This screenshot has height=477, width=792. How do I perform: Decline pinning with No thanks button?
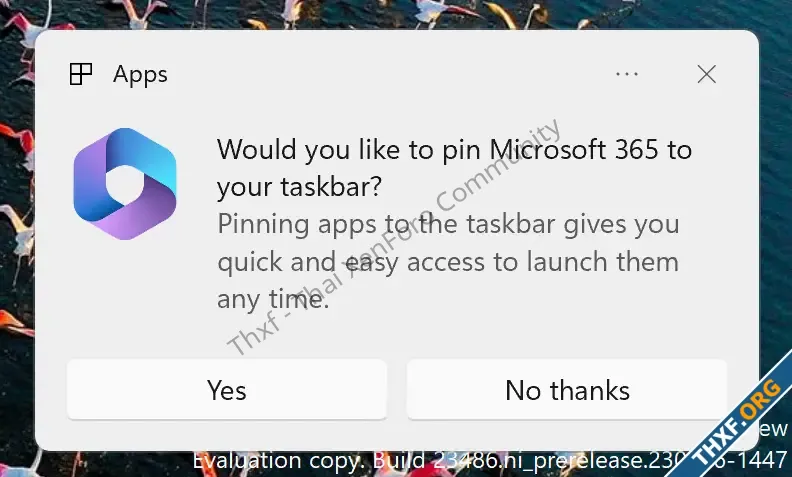(567, 390)
